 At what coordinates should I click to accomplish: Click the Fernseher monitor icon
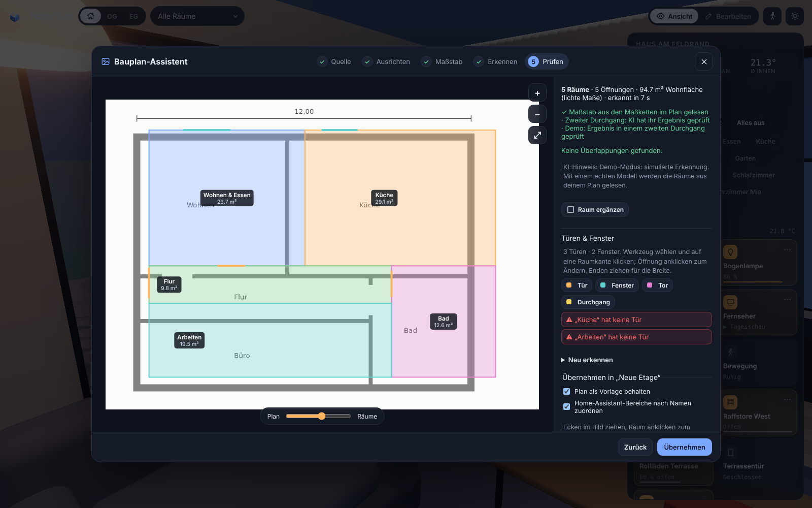(730, 302)
